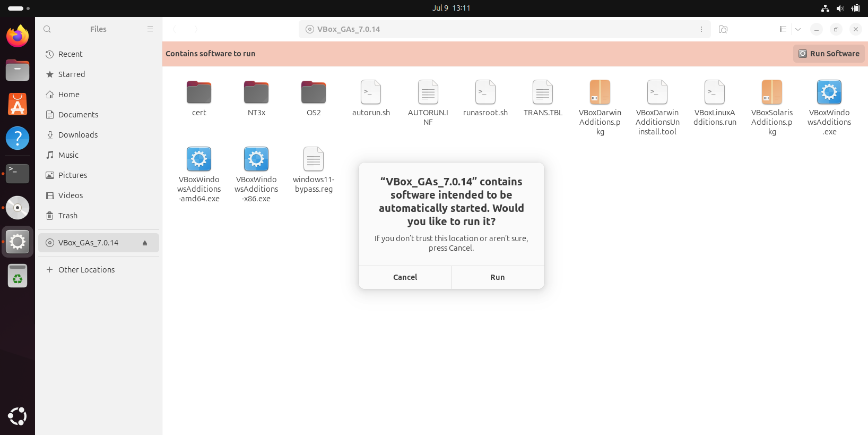
Task: Open Settings gear in the dock
Action: click(x=18, y=242)
